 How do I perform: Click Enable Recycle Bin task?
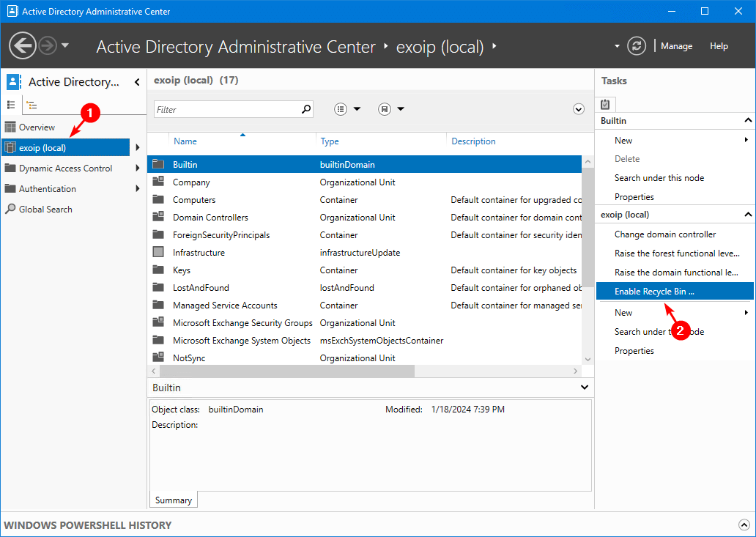654,291
